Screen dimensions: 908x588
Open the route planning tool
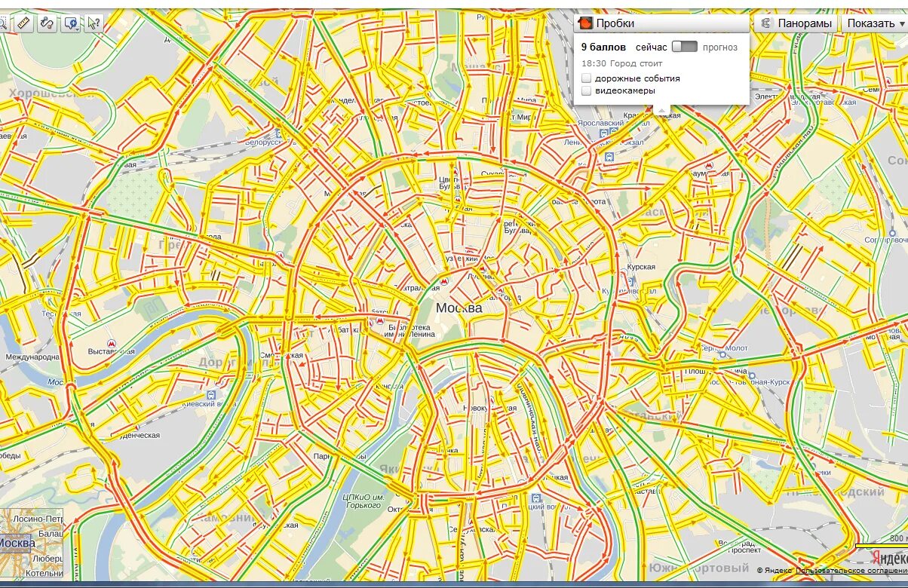(46, 23)
